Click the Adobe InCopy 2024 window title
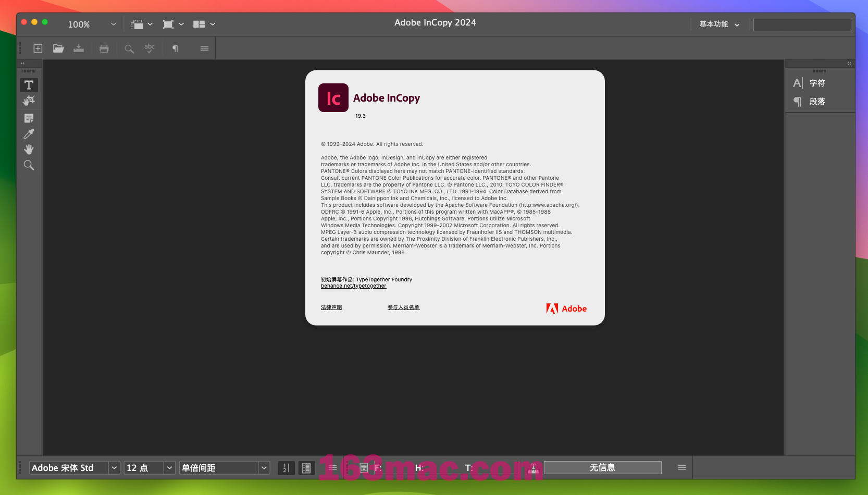The width and height of the screenshot is (868, 495). pyautogui.click(x=435, y=22)
